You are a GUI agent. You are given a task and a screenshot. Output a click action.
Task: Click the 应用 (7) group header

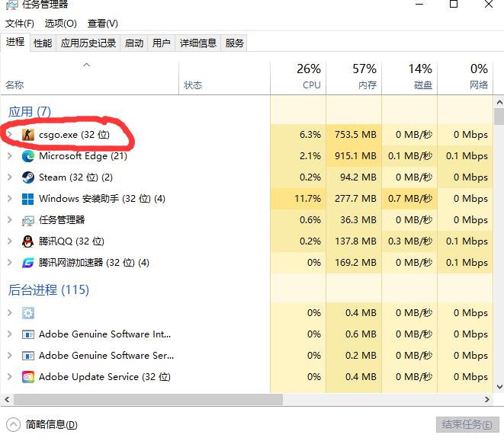(x=30, y=112)
